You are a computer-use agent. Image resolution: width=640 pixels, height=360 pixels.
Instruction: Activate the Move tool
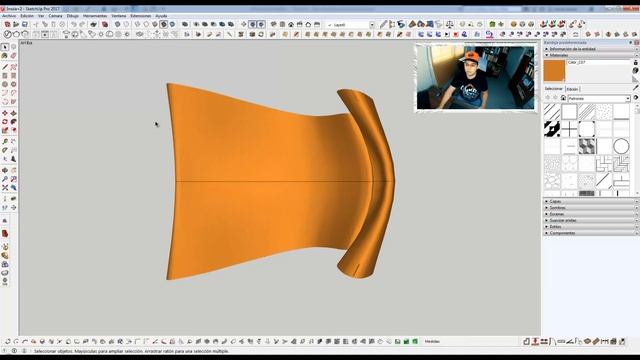tap(5, 113)
